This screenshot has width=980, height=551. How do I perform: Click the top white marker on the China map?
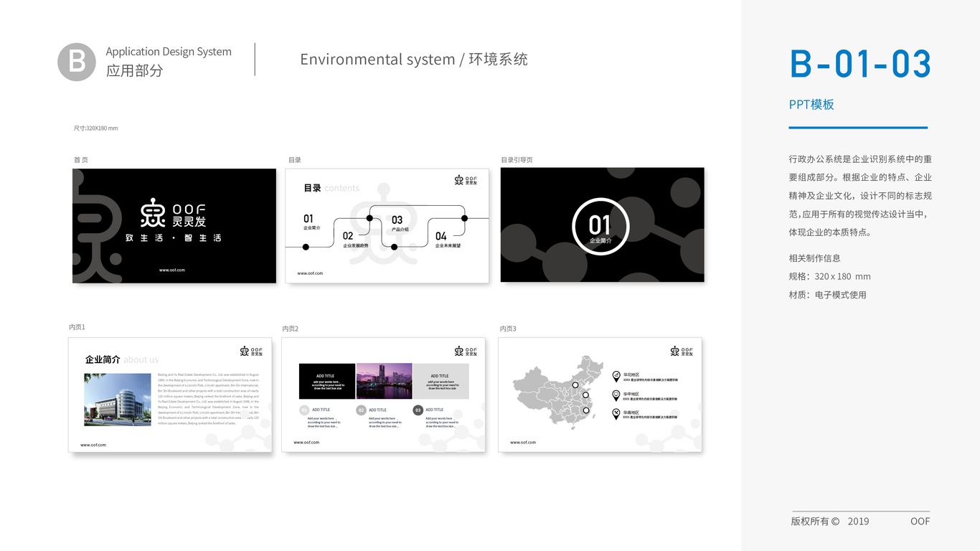pyautogui.click(x=575, y=385)
